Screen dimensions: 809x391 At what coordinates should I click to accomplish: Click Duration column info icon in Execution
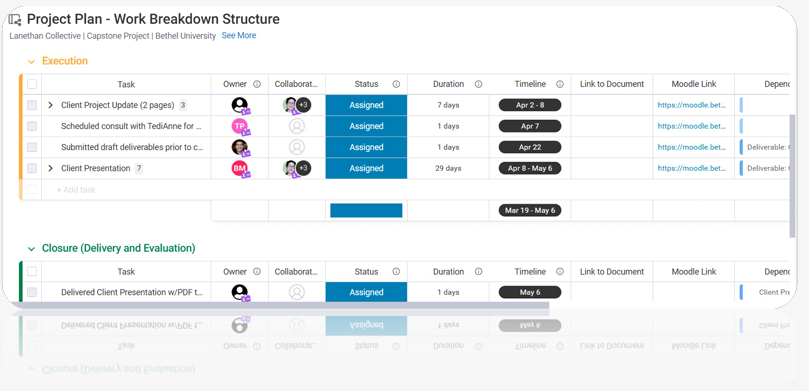[478, 84]
